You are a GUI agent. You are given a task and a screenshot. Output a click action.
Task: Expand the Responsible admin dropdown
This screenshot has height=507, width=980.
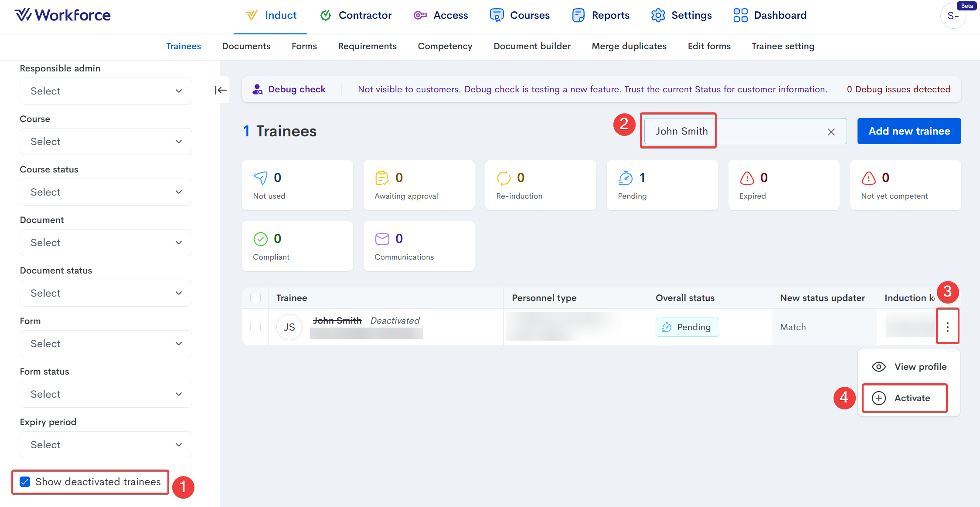pos(105,91)
